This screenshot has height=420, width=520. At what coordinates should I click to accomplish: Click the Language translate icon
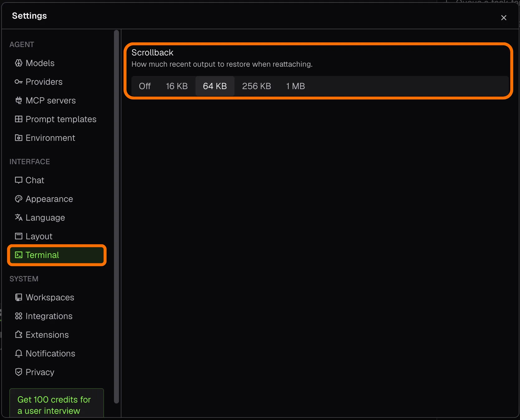tap(19, 218)
